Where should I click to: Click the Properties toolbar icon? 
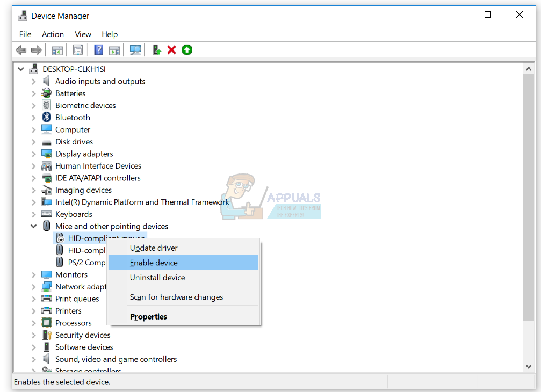[78, 49]
